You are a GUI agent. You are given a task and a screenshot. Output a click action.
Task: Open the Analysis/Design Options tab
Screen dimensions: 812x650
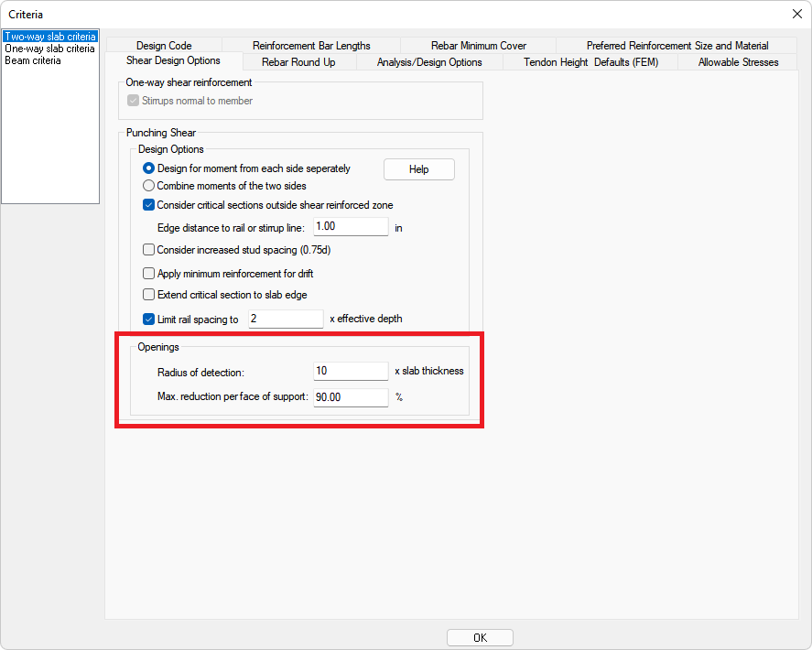coord(429,62)
